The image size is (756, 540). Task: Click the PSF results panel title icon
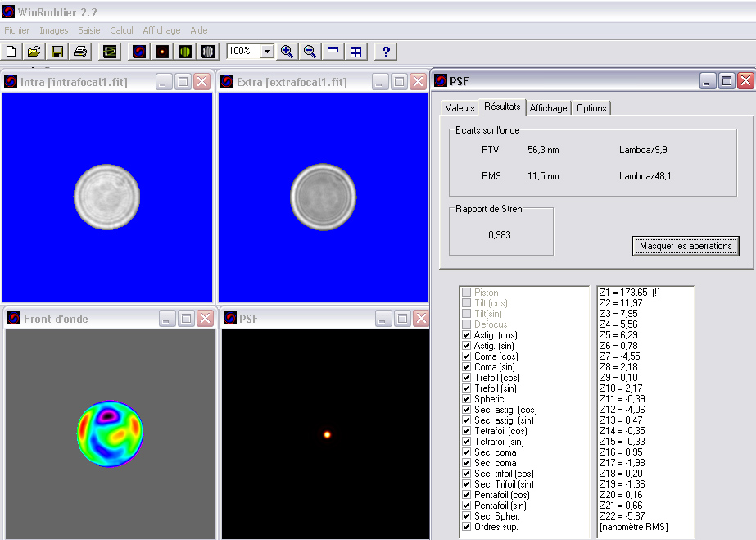click(x=440, y=80)
